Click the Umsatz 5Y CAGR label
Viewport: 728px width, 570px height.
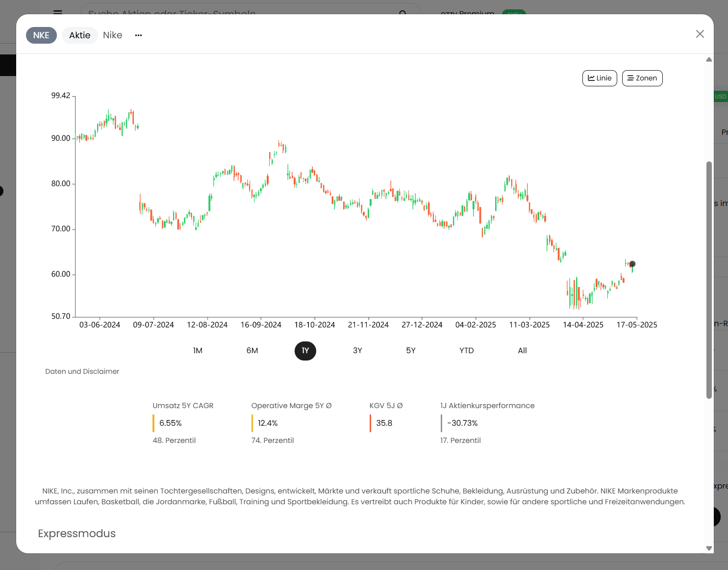click(x=183, y=406)
